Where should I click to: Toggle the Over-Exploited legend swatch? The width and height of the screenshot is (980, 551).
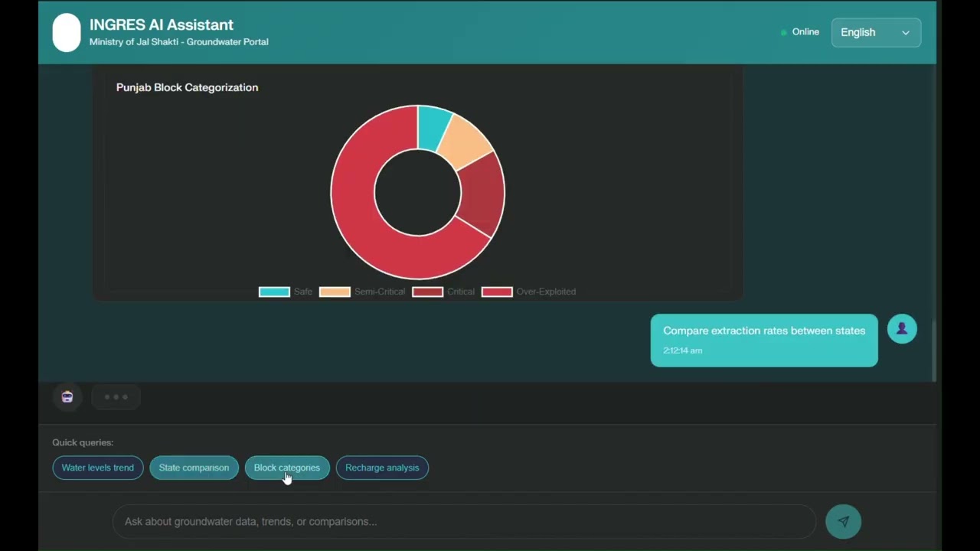[x=497, y=292]
